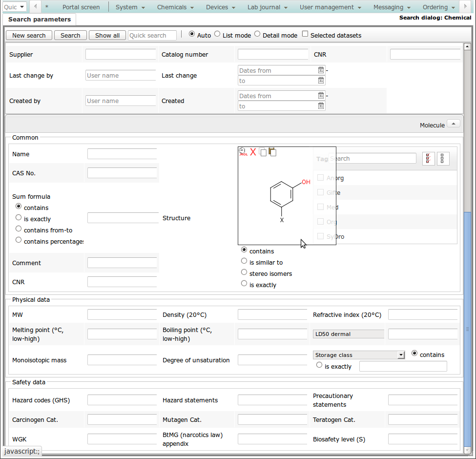Click the CAS No. input field
This screenshot has width=476, height=459.
click(x=122, y=173)
